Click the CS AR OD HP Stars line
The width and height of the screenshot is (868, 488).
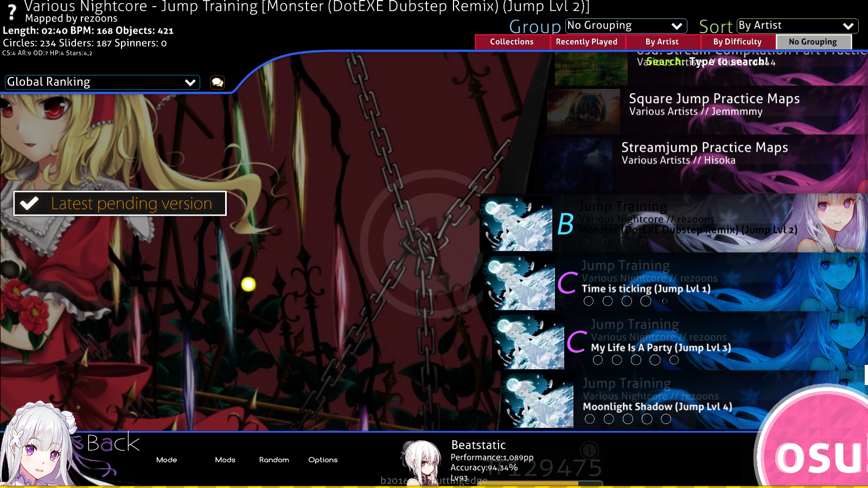click(47, 53)
